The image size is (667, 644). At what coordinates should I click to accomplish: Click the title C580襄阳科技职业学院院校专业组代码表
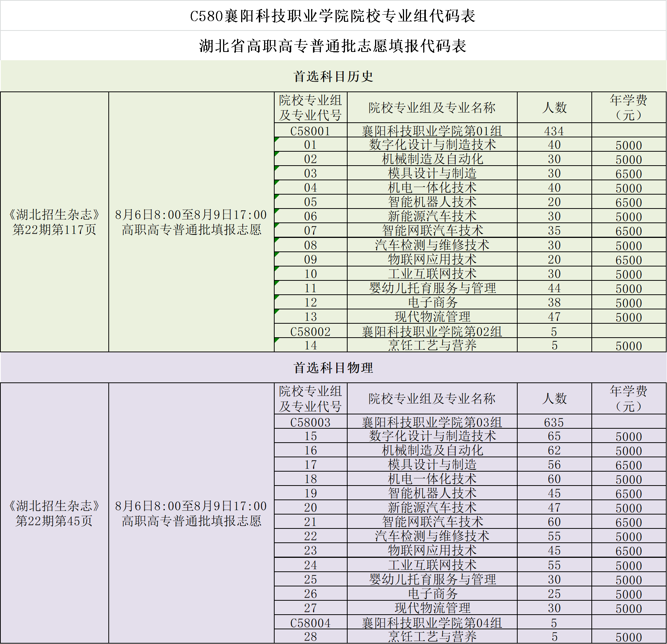pos(333,16)
